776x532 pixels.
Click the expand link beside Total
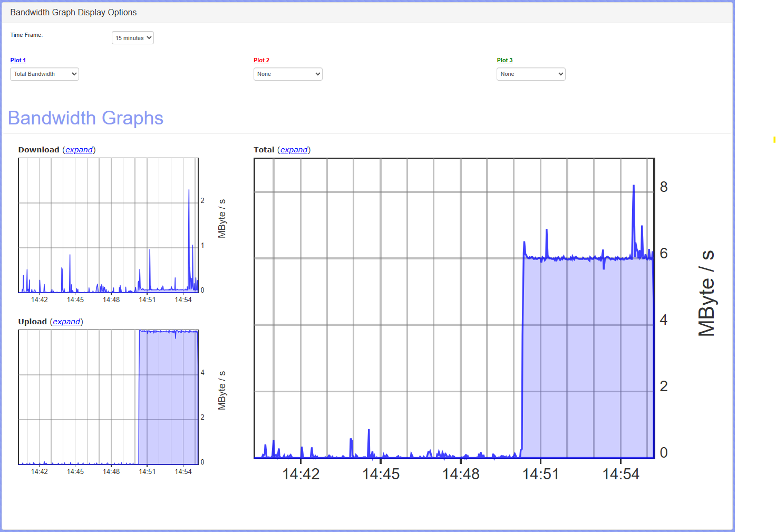tap(294, 150)
